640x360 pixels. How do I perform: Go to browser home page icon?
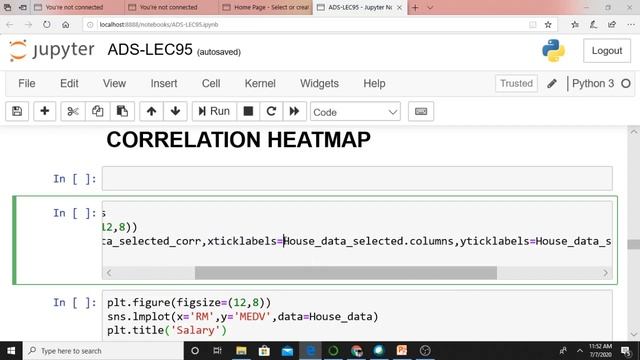click(65, 24)
